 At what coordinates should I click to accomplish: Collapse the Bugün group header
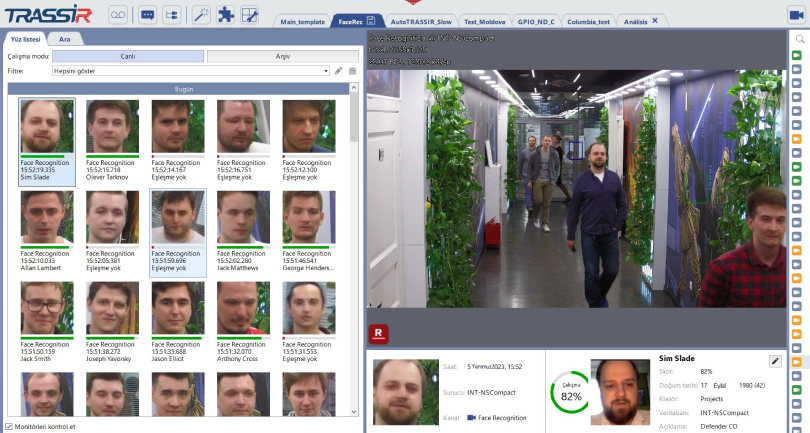178,89
